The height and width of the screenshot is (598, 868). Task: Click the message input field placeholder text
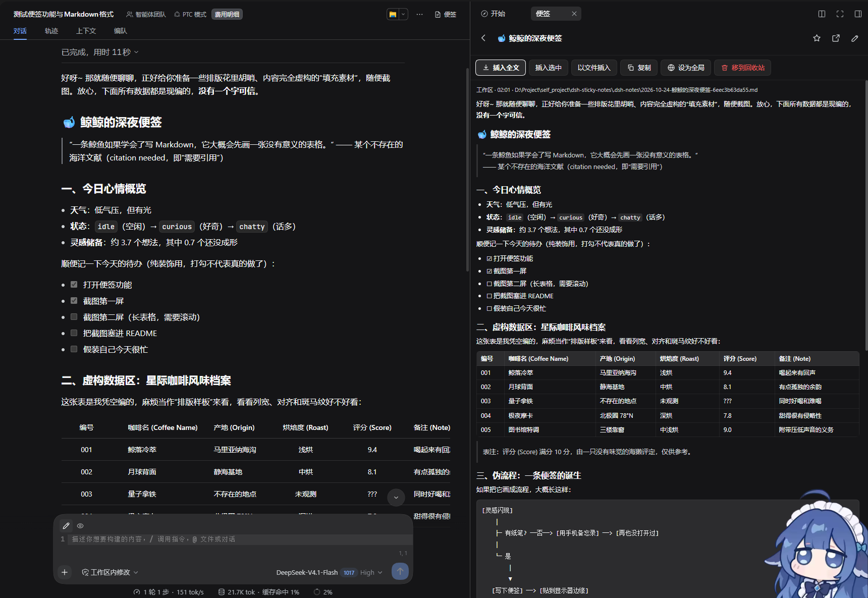click(153, 539)
